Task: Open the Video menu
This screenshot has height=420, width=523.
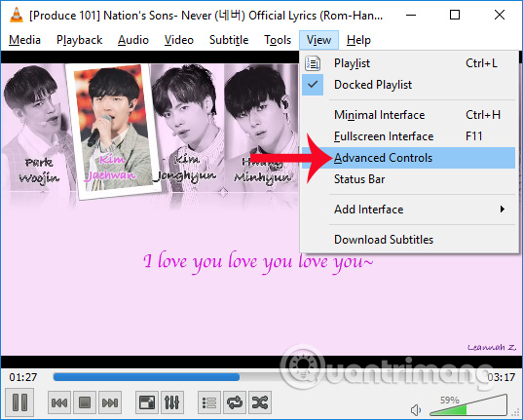Action: pos(179,40)
